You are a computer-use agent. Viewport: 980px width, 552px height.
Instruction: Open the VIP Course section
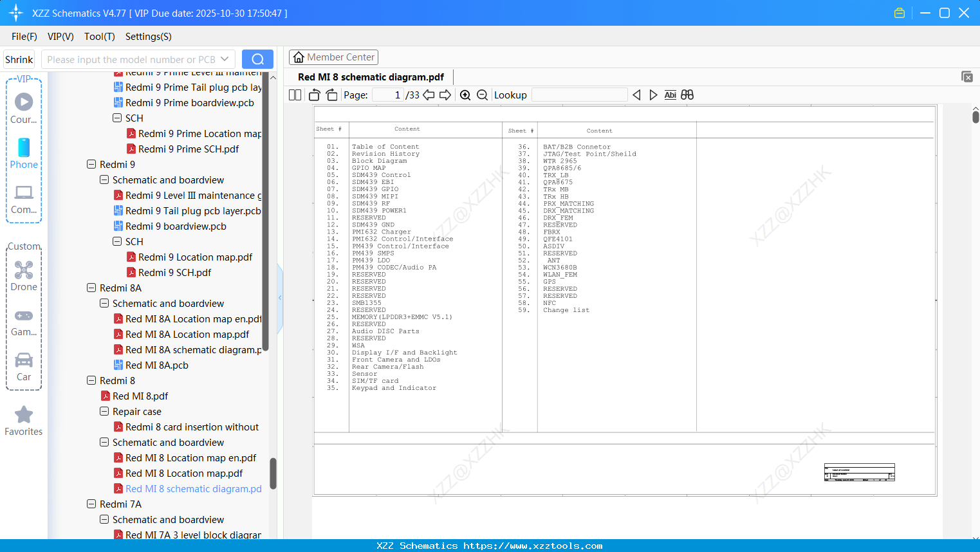24,108
